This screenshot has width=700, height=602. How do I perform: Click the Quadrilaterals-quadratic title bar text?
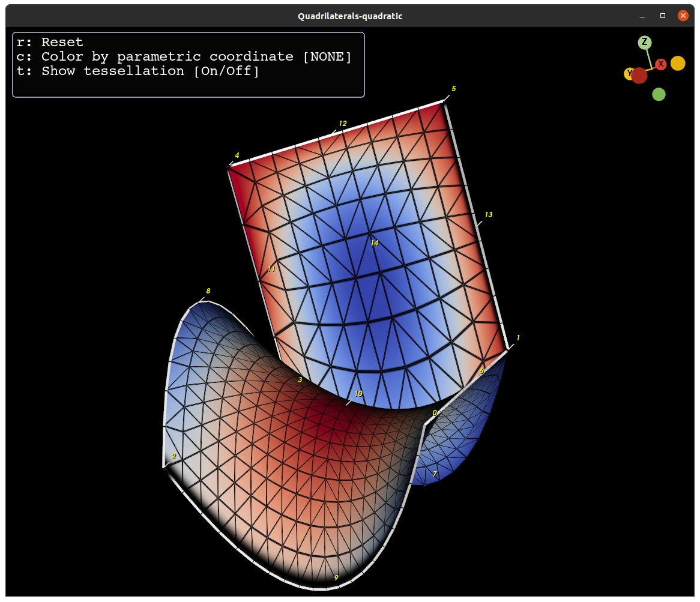(x=350, y=16)
